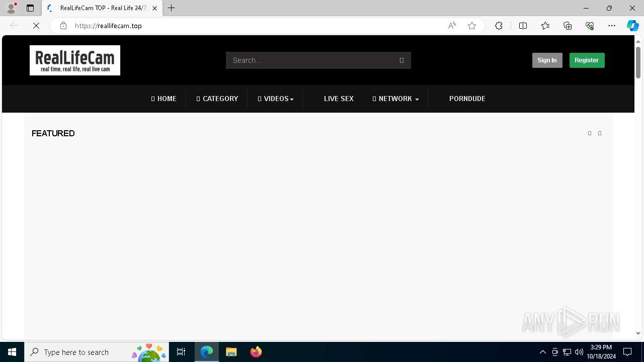Open a new tab with plus button
This screenshot has height=362, width=644.
coord(172,8)
